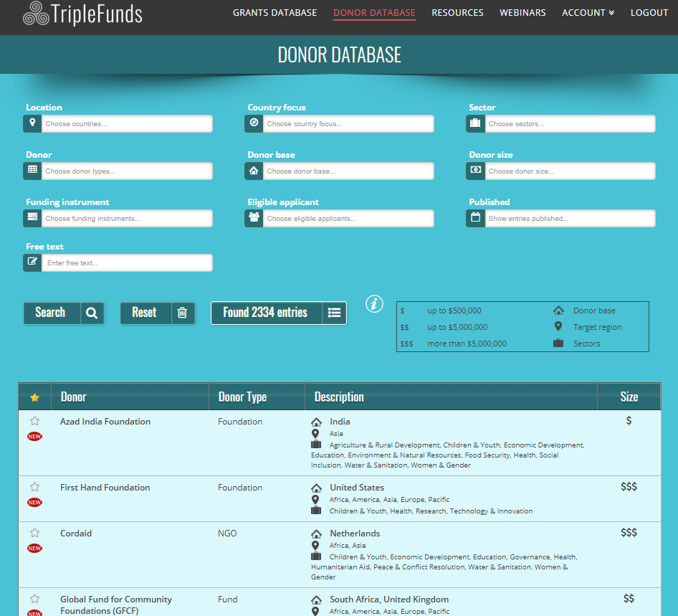This screenshot has height=616, width=678.
Task: Sort by the Donor Type column header
Action: [x=242, y=397]
